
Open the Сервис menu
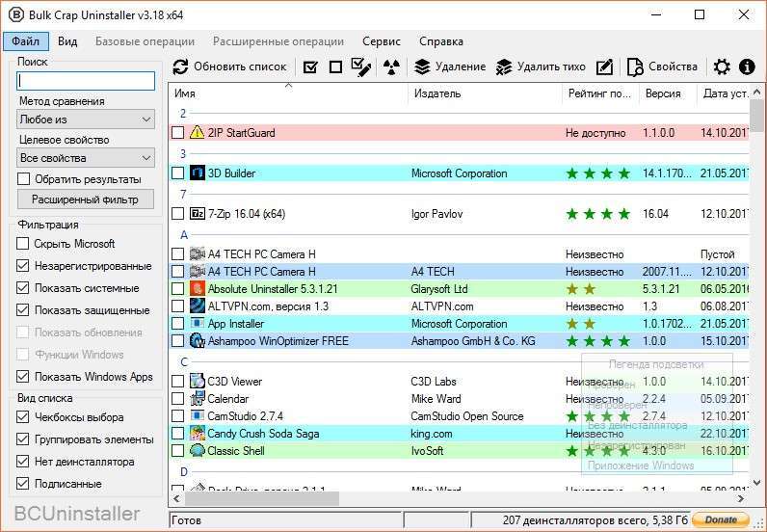click(382, 41)
